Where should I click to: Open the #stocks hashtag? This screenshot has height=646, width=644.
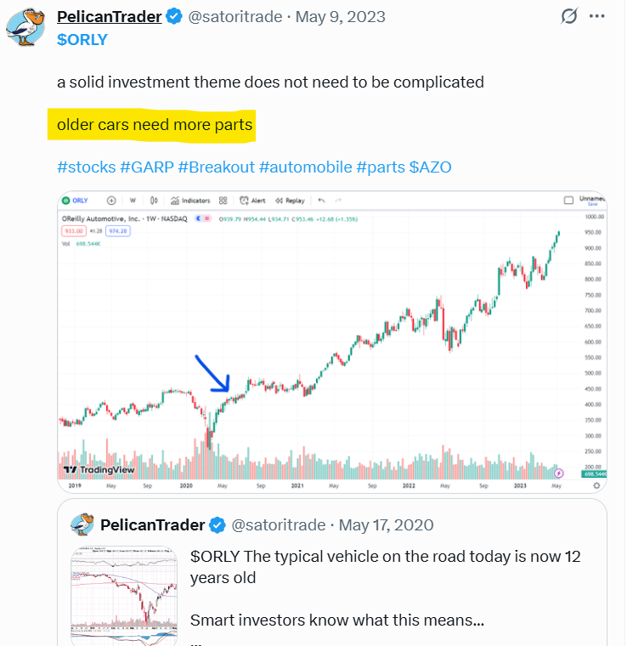click(86, 167)
